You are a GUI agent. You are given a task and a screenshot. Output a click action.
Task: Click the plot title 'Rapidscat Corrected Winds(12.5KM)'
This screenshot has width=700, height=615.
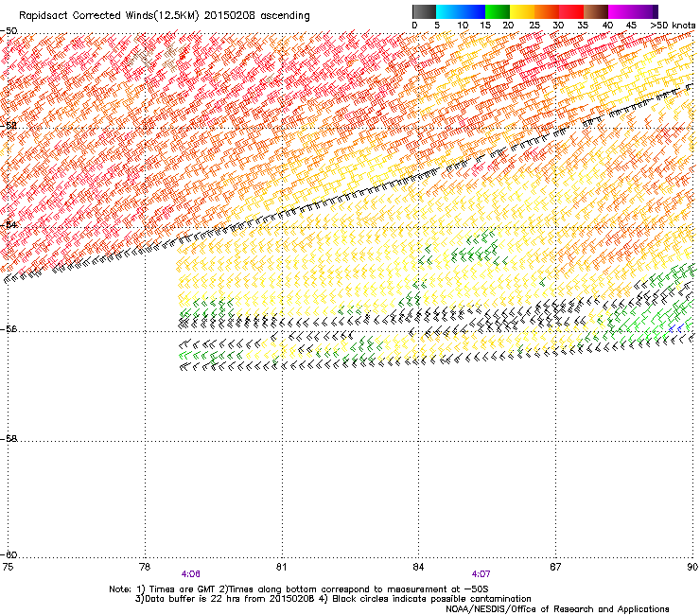click(x=109, y=16)
